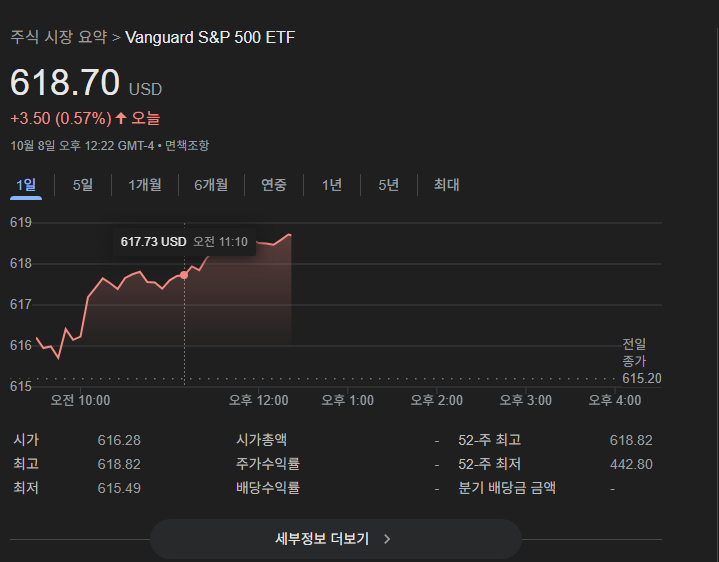Click the 분기 배당금 금액 label

point(507,488)
